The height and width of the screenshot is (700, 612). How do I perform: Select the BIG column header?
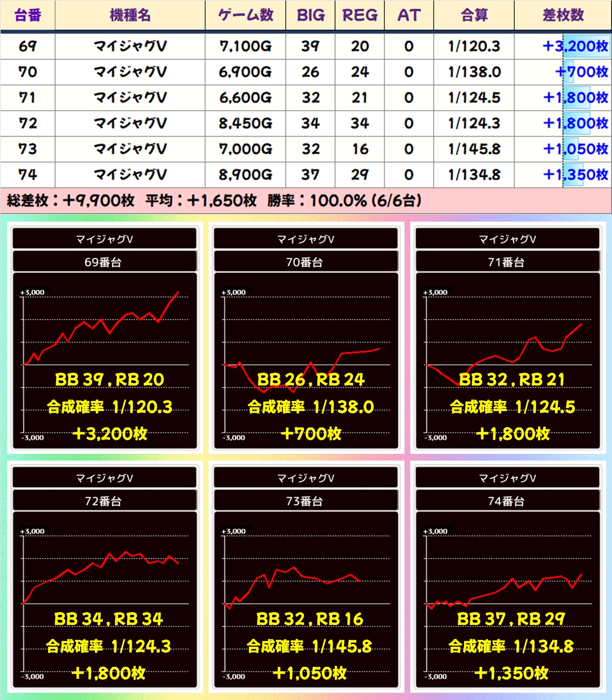(310, 15)
